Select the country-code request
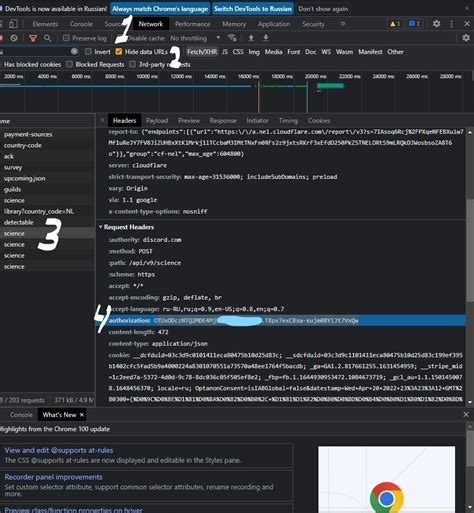 (x=47, y=145)
